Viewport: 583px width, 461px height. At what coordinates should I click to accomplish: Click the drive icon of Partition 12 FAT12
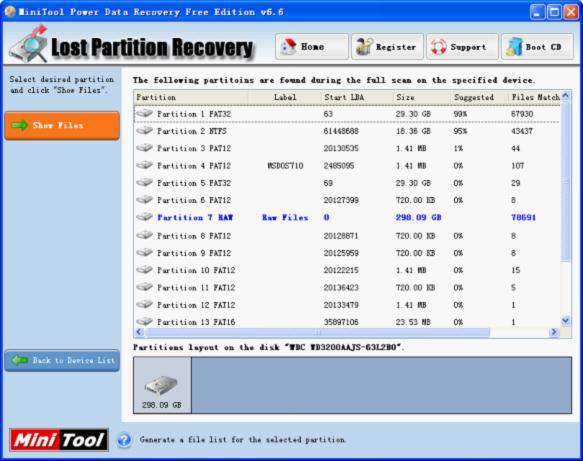pyautogui.click(x=145, y=304)
